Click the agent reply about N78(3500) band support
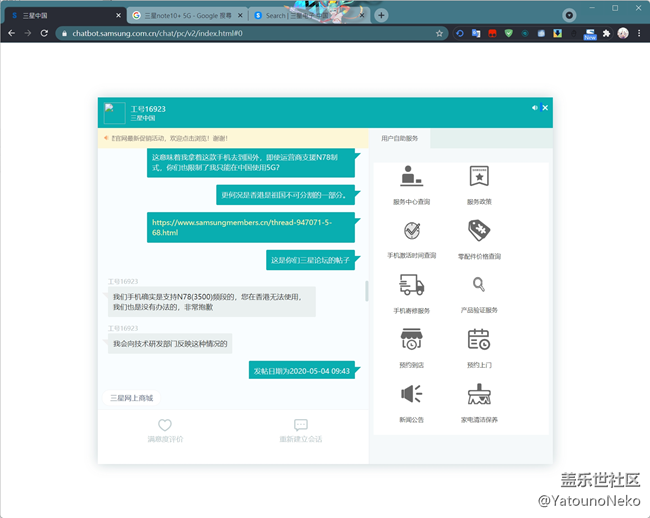This screenshot has width=650, height=518. pyautogui.click(x=212, y=302)
